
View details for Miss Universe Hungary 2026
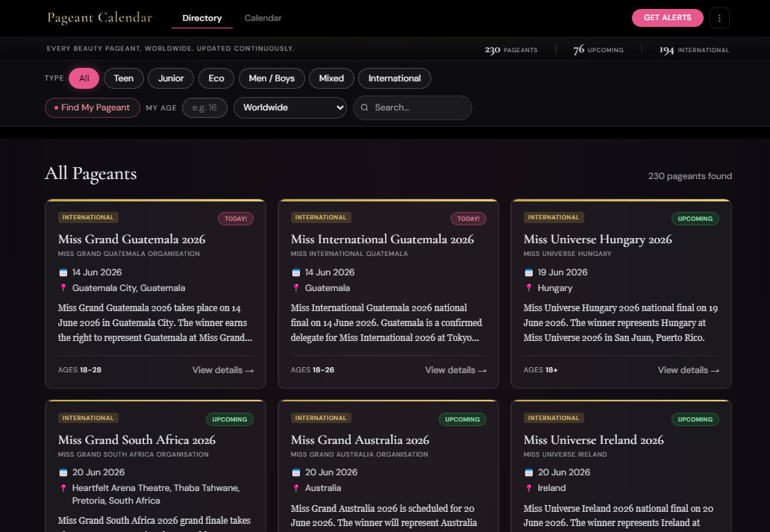tap(689, 370)
